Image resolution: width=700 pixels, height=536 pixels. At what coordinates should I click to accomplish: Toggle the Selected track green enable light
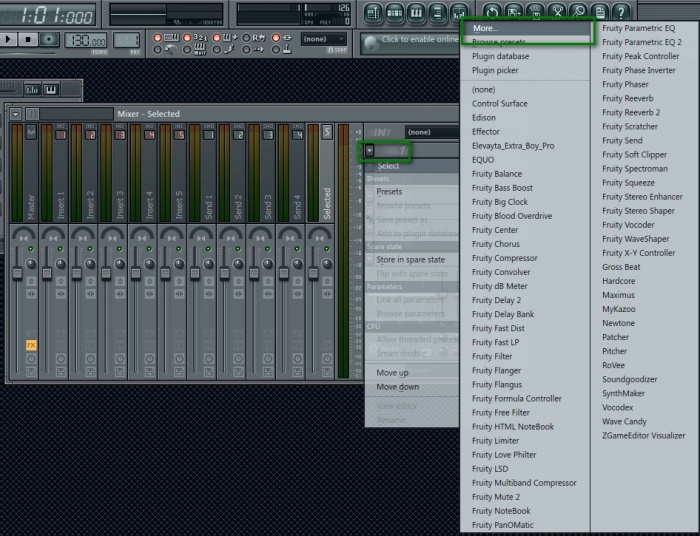click(327, 249)
